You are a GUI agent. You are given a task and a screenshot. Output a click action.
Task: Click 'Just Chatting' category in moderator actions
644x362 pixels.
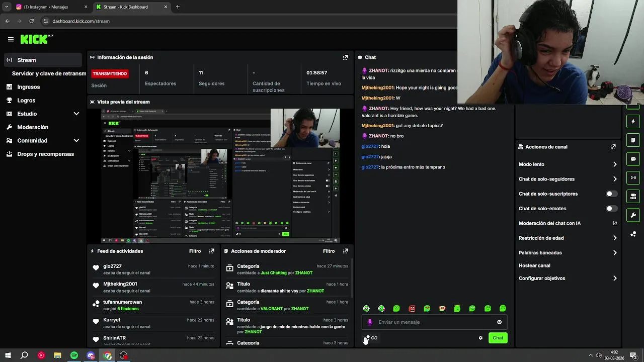coord(274,273)
